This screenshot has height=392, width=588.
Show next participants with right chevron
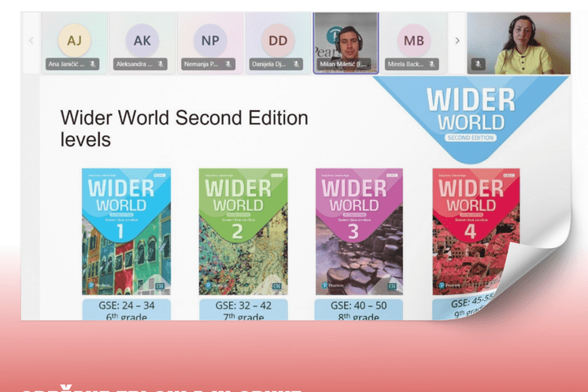coord(457,40)
